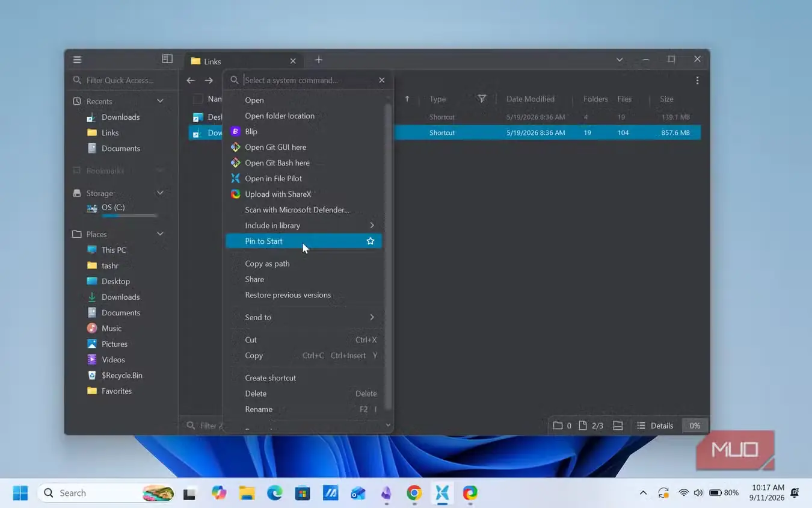Collapse the Storage section
The height and width of the screenshot is (508, 812).
point(160,193)
